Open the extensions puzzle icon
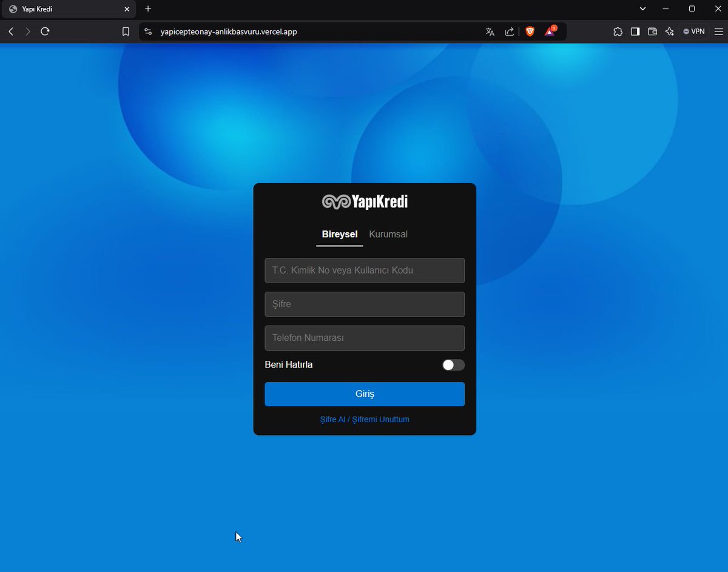 [x=618, y=32]
